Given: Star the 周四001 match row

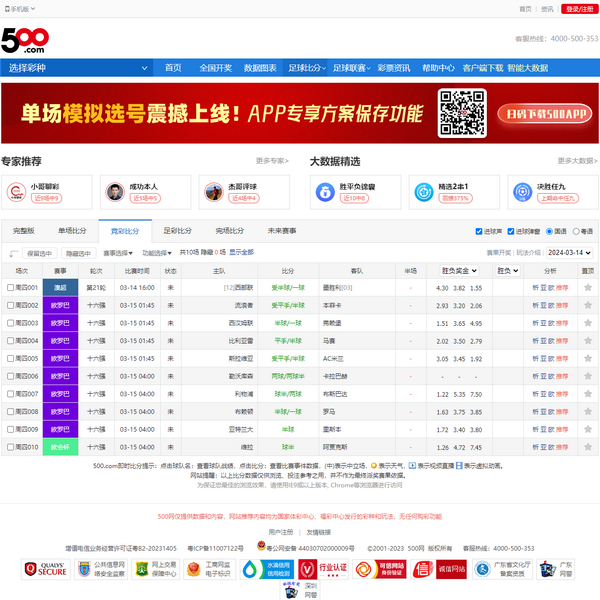Looking at the screenshot, I should pyautogui.click(x=587, y=288).
